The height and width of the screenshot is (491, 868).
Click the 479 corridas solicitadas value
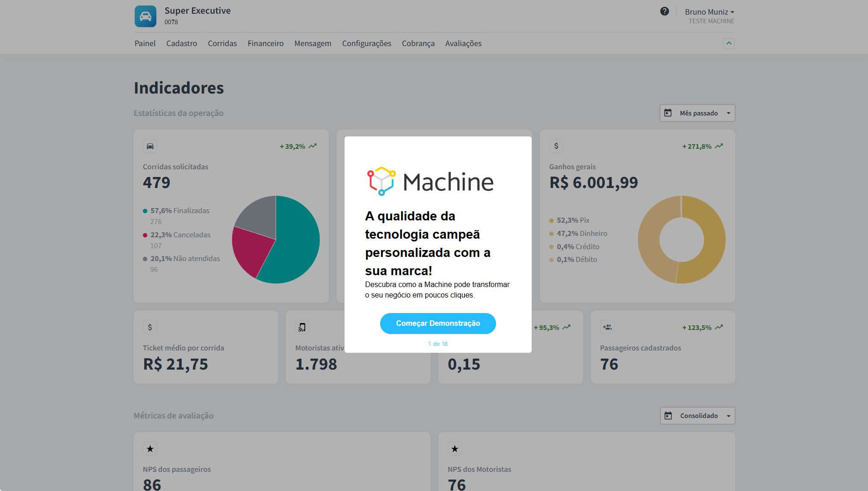(x=157, y=183)
